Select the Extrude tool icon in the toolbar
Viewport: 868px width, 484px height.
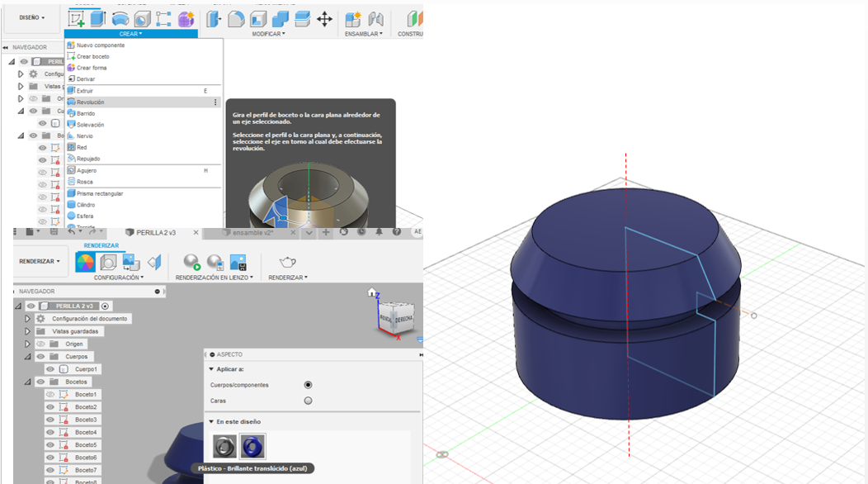point(98,18)
